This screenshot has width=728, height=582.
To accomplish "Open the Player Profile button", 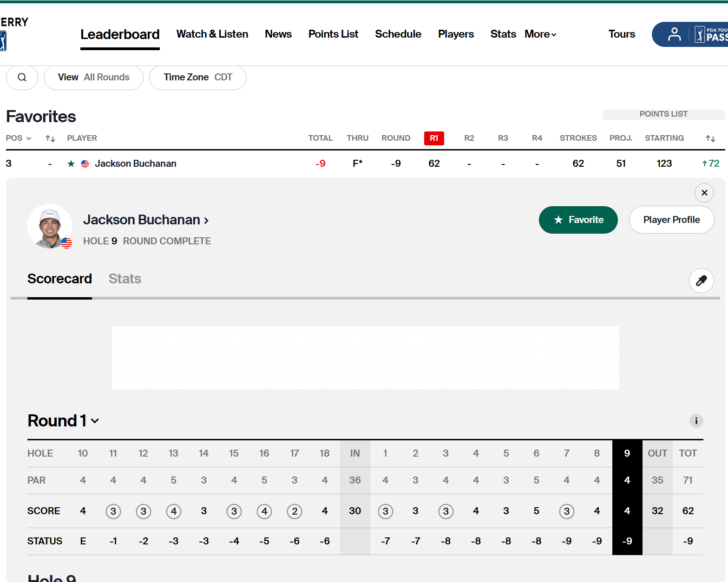I will click(671, 220).
